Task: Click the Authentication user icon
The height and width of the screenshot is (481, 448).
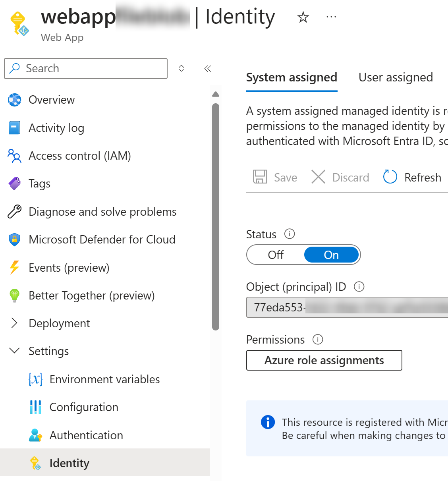Action: coord(35,435)
